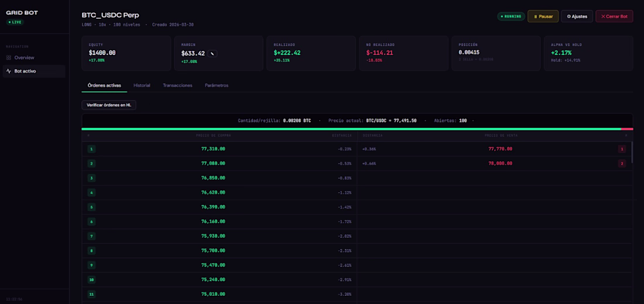This screenshot has height=304, width=644.
Task: Click the Margin $633.42 value
Action: tap(193, 53)
